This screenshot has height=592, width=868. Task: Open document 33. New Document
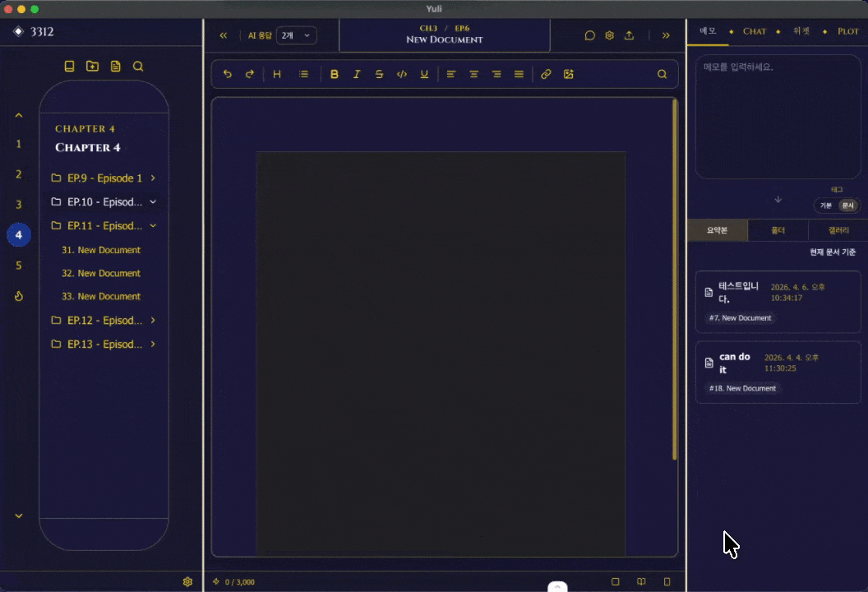[x=101, y=296]
